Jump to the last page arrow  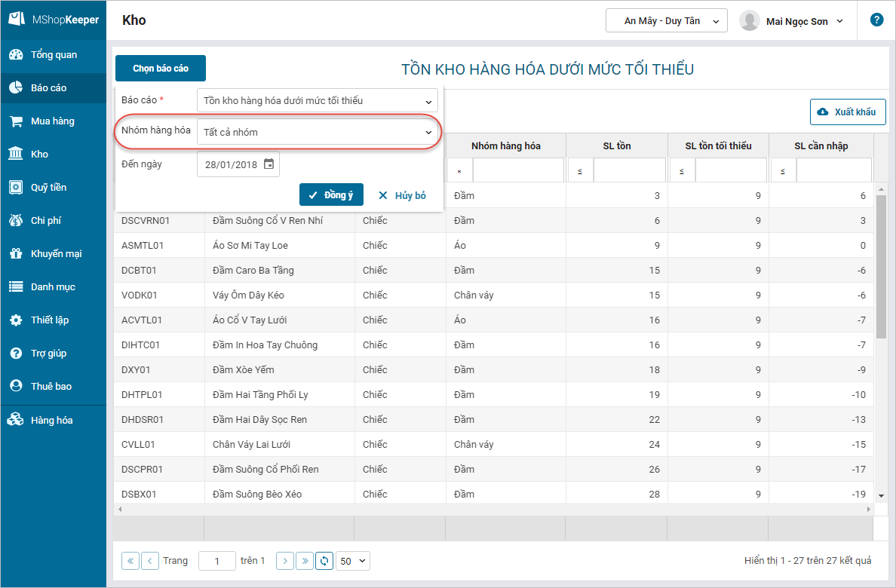pyautogui.click(x=305, y=561)
